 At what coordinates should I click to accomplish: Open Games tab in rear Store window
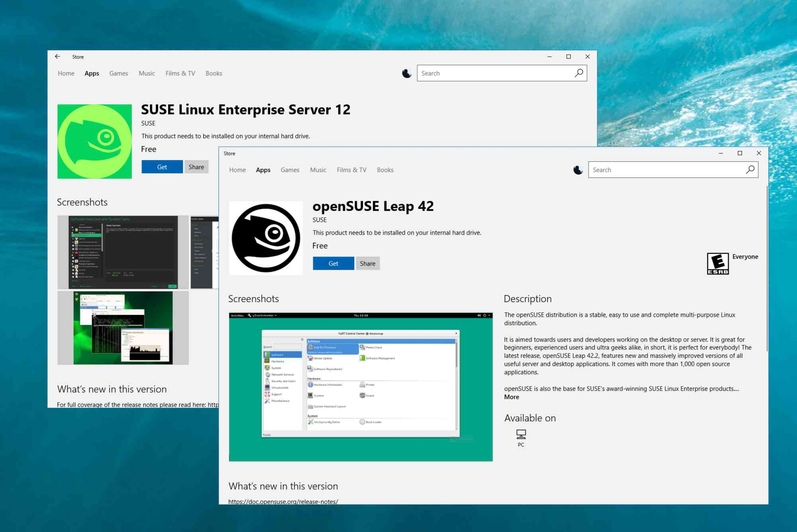[119, 73]
